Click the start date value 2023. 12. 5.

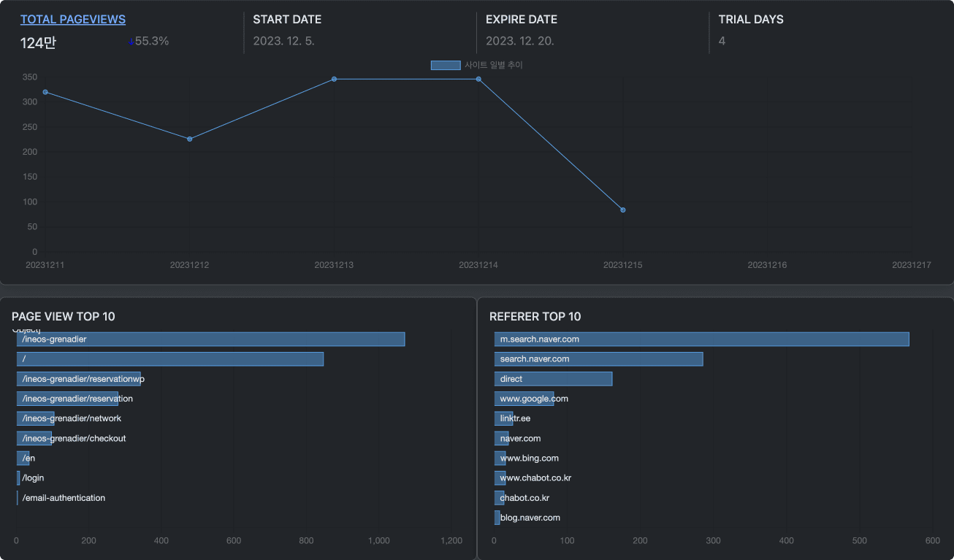pyautogui.click(x=284, y=41)
